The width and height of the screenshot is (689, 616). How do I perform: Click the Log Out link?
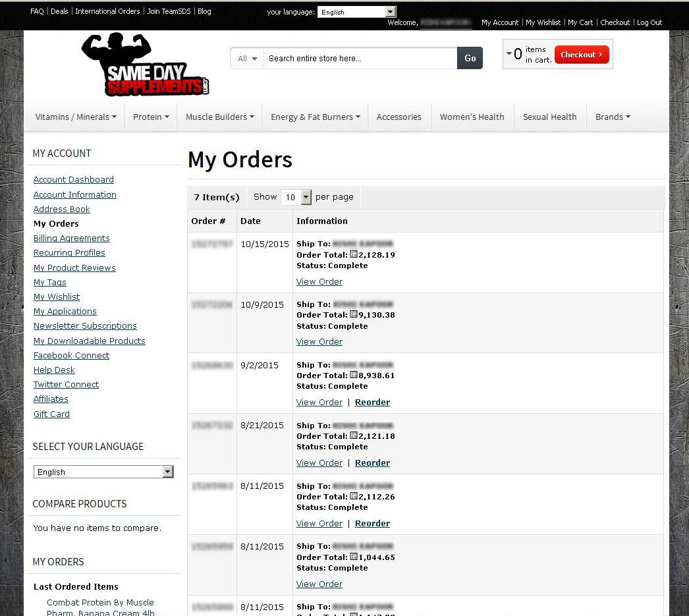[649, 22]
